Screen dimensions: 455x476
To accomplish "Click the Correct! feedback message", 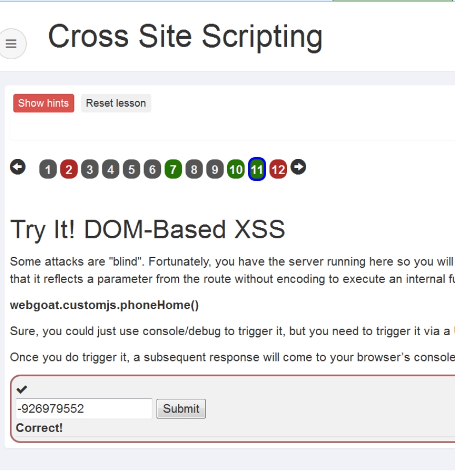I will (39, 428).
